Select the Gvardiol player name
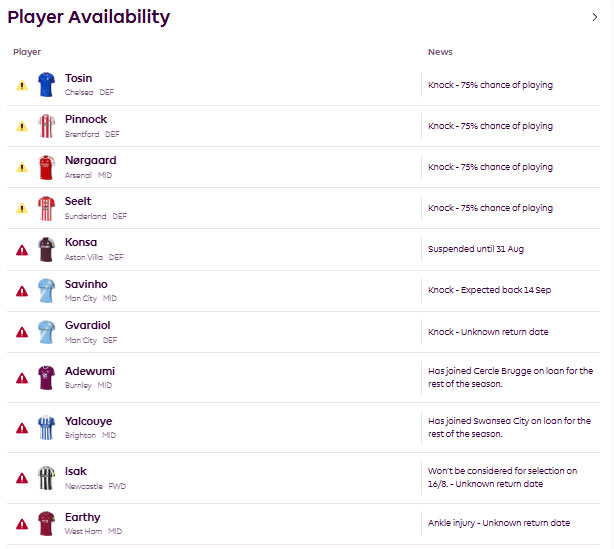 click(88, 325)
